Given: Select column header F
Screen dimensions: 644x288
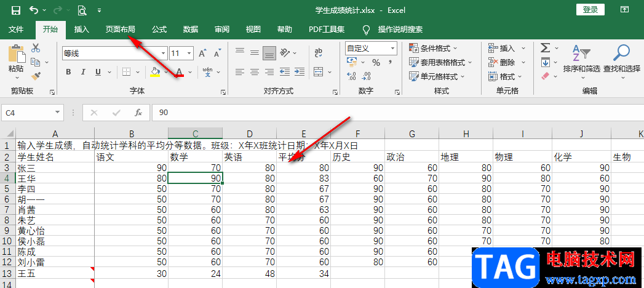Looking at the screenshot, I should (x=358, y=133).
